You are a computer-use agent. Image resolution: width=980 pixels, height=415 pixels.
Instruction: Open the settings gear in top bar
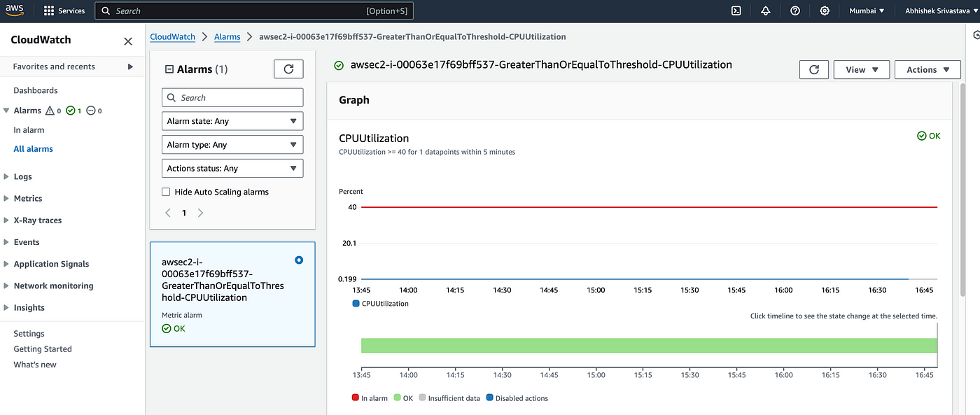[x=825, y=10]
